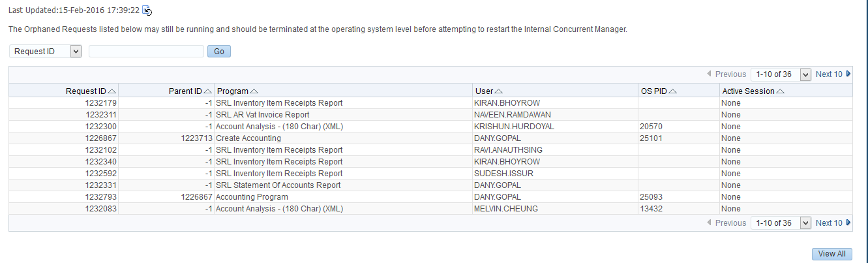Click the Program column header label
868x263 pixels.
[232, 91]
